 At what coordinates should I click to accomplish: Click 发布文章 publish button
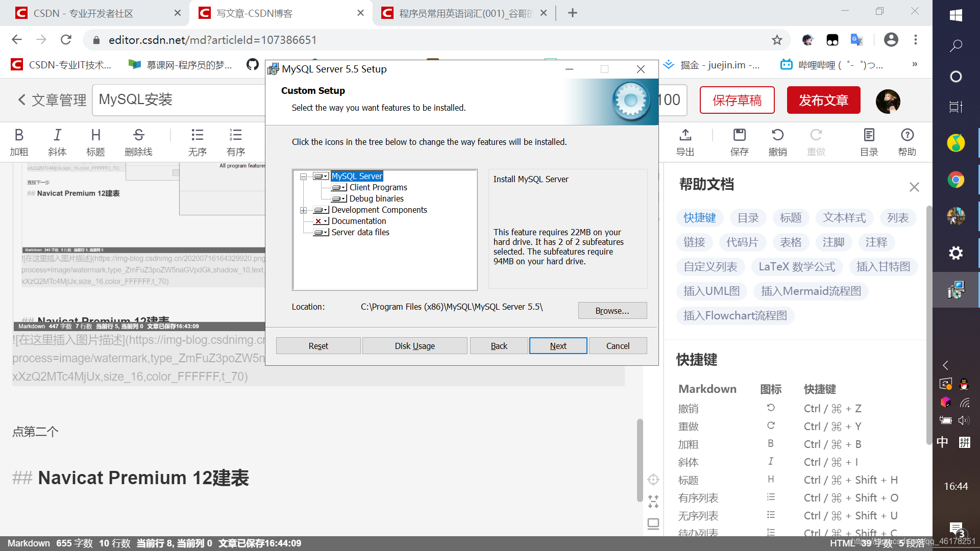pos(823,101)
